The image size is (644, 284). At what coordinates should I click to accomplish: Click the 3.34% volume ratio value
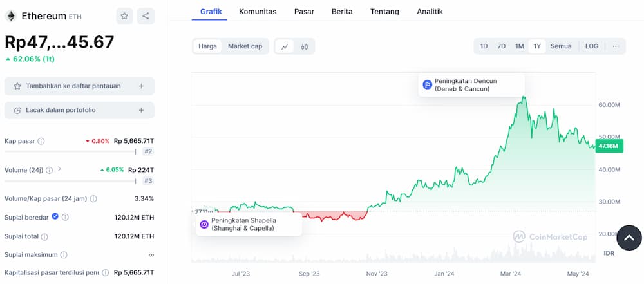click(144, 198)
